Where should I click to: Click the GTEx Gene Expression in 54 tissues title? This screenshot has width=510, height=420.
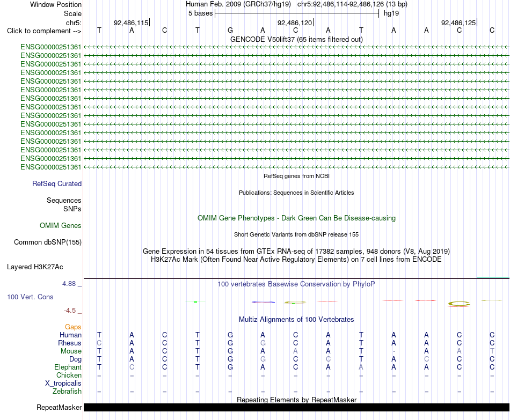(x=296, y=251)
